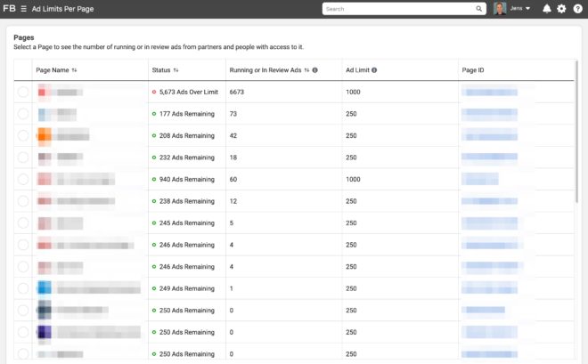The width and height of the screenshot is (588, 364).
Task: Open the Jens account dropdown
Action: (519, 8)
